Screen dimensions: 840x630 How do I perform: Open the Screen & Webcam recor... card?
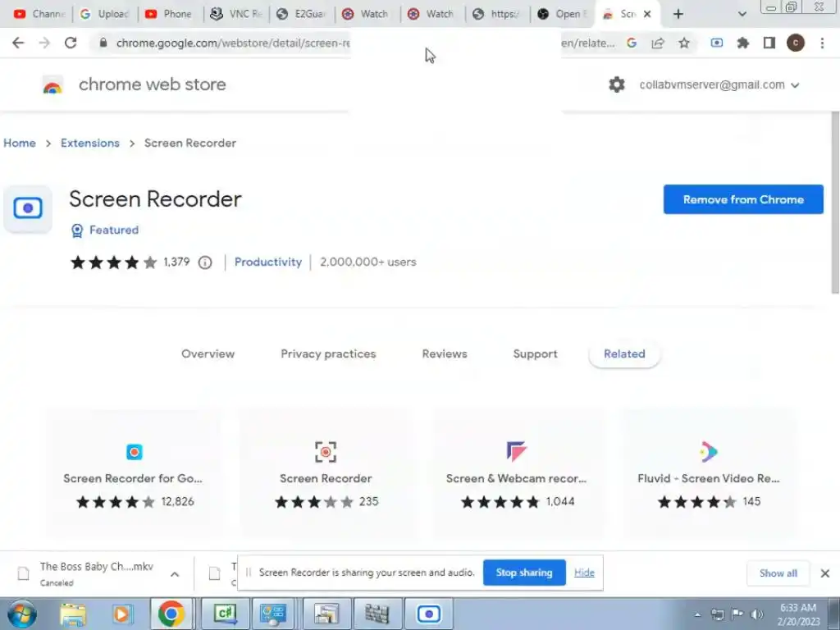pos(517,473)
